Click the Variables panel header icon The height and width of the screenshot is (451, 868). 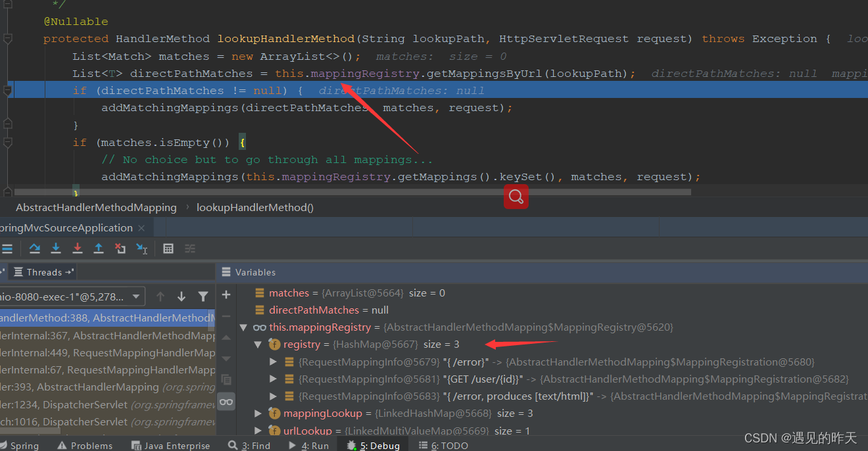(226, 272)
